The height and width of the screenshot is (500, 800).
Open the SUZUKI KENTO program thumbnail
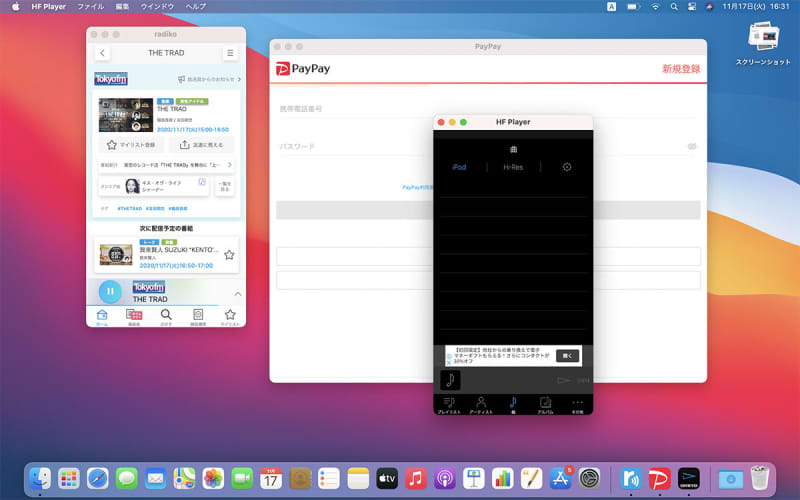click(x=116, y=255)
